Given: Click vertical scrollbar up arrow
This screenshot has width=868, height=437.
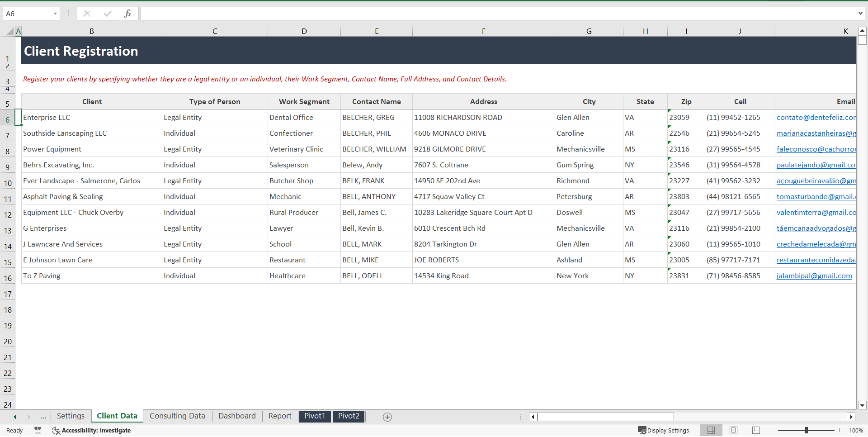Looking at the screenshot, I should (x=862, y=31).
